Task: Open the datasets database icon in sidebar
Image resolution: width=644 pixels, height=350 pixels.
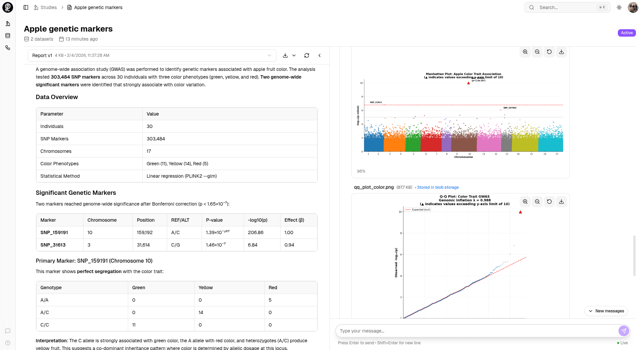Action: [x=8, y=36]
